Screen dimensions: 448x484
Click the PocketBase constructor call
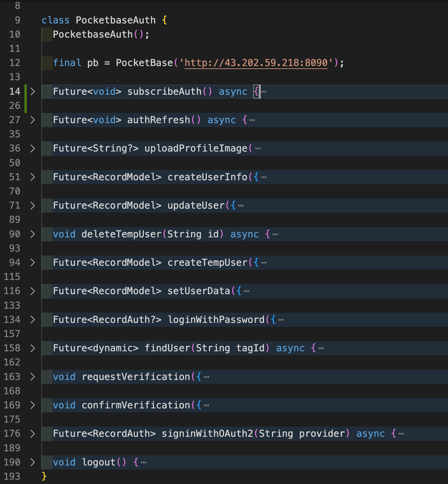[144, 63]
